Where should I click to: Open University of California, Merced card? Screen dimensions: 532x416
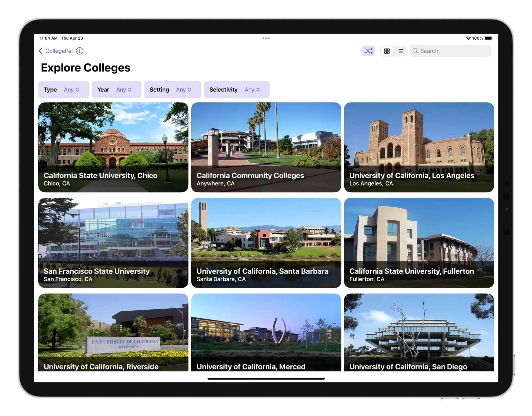click(x=266, y=333)
